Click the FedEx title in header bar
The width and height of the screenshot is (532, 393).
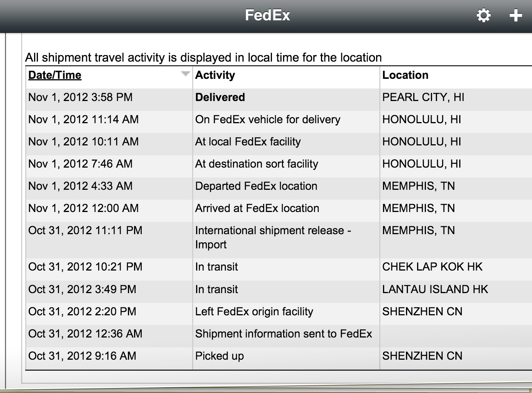(267, 15)
